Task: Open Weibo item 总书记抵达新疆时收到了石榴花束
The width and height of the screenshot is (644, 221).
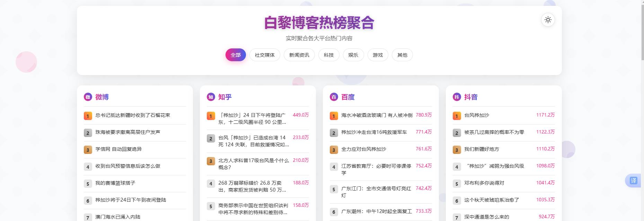Action: click(x=133, y=115)
